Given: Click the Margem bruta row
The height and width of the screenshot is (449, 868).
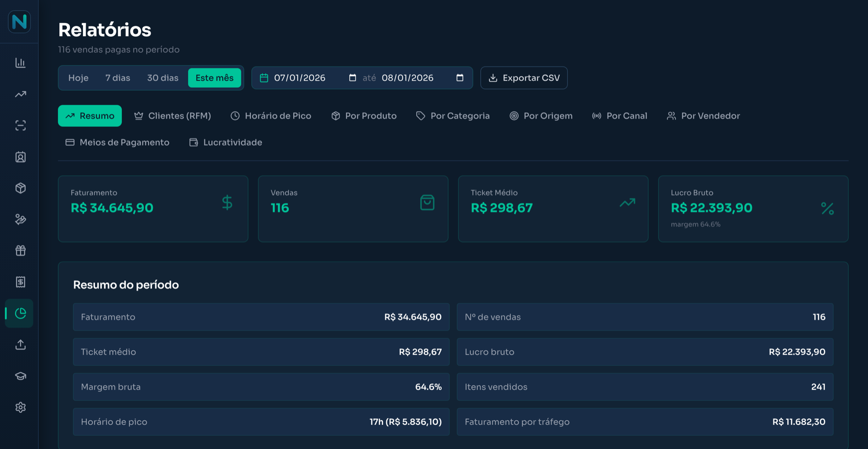Looking at the screenshot, I should [261, 387].
